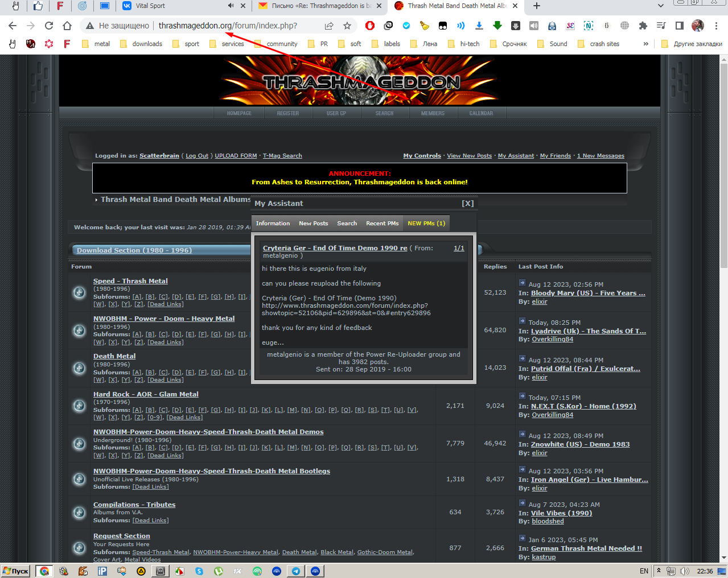Switch to the Письмо Re: Thrashmageddon tab

[x=320, y=6]
